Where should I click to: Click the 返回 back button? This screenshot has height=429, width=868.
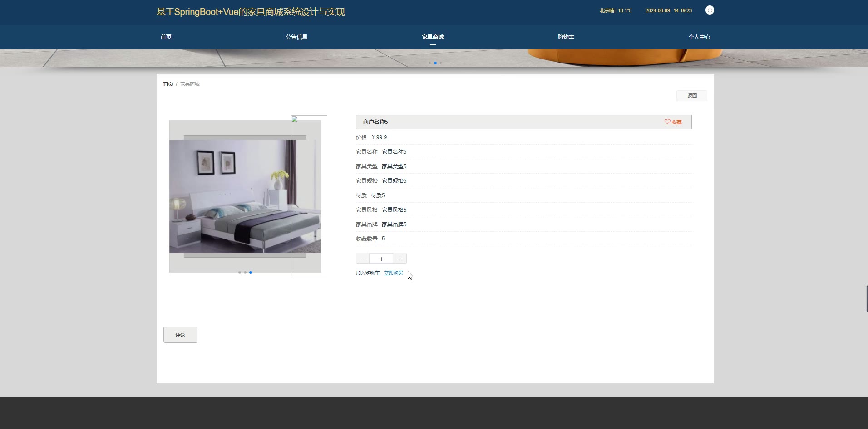coord(692,96)
